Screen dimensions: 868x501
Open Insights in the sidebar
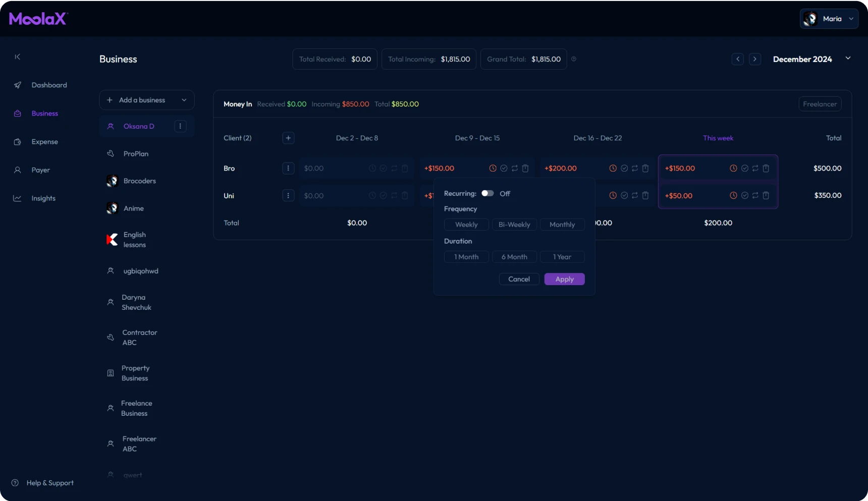[x=43, y=198]
